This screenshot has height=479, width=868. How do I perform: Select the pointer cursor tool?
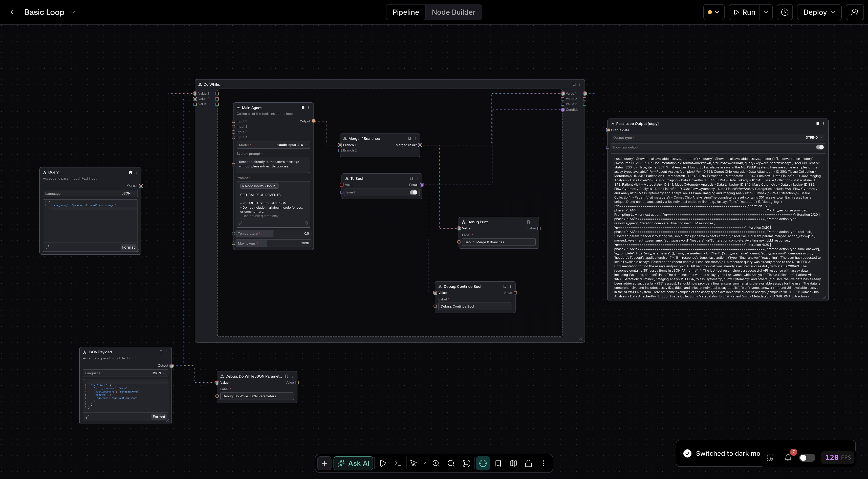pos(414,463)
